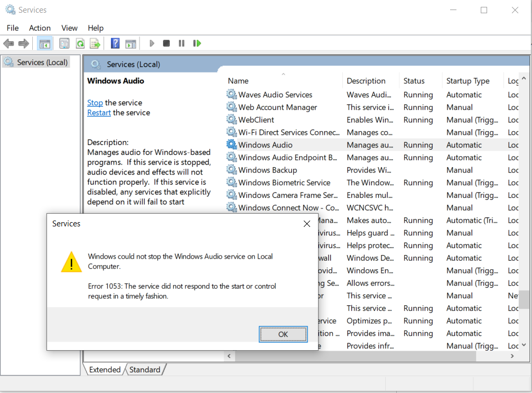Screen dimensions: 532x393
Task: Click the Start Service play icon
Action: tap(152, 43)
